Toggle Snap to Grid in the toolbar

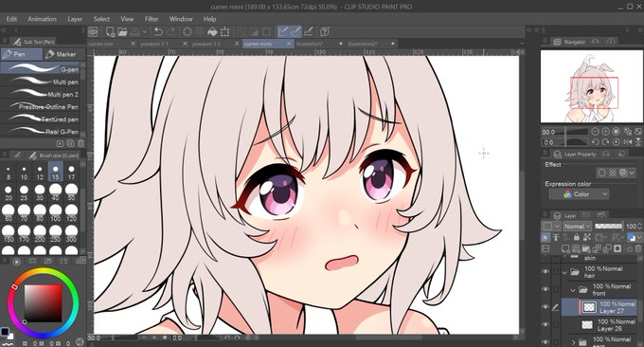coord(309,31)
